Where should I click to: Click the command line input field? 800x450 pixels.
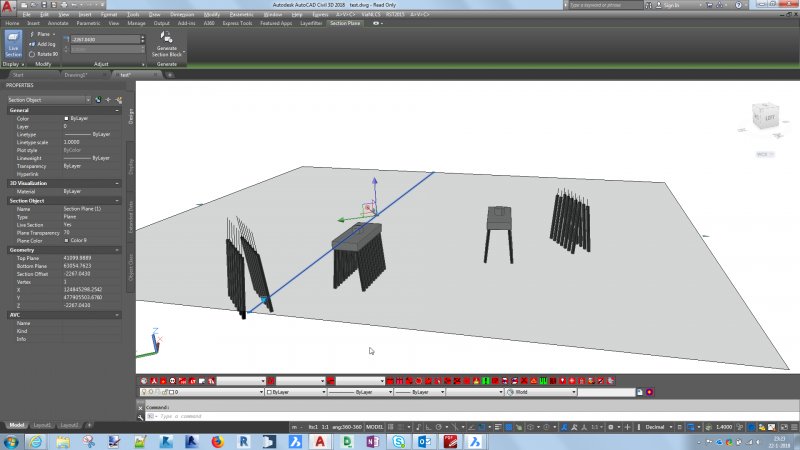point(300,416)
